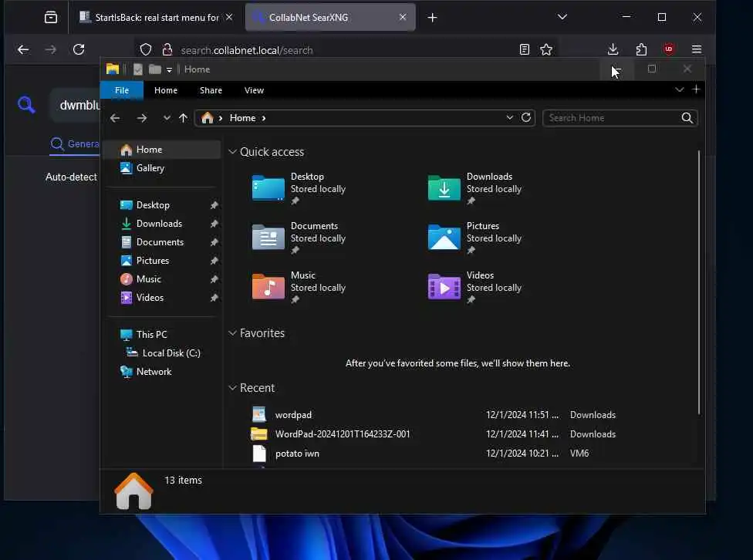Image resolution: width=753 pixels, height=560 pixels.
Task: Select Pictures folder tile in Quick access
Action: click(475, 238)
